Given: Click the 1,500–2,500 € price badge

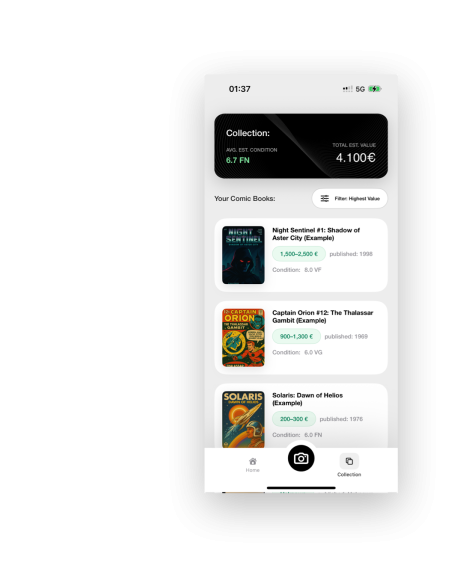Looking at the screenshot, I should point(299,254).
